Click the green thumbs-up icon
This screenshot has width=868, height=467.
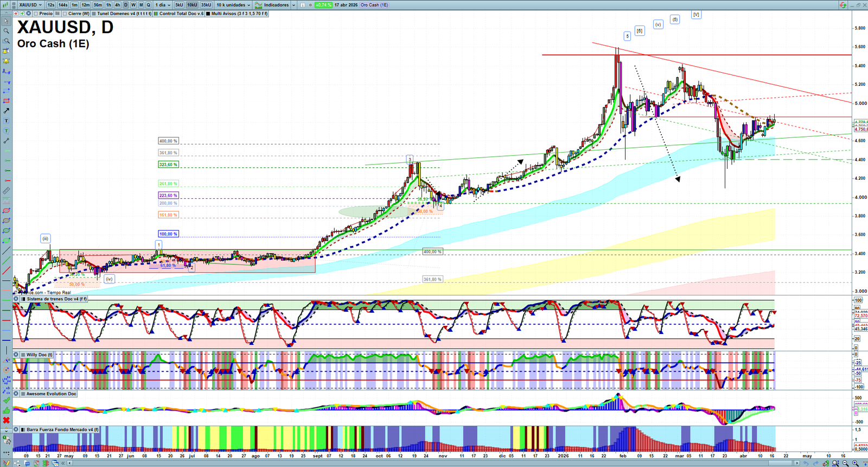[x=7, y=410]
